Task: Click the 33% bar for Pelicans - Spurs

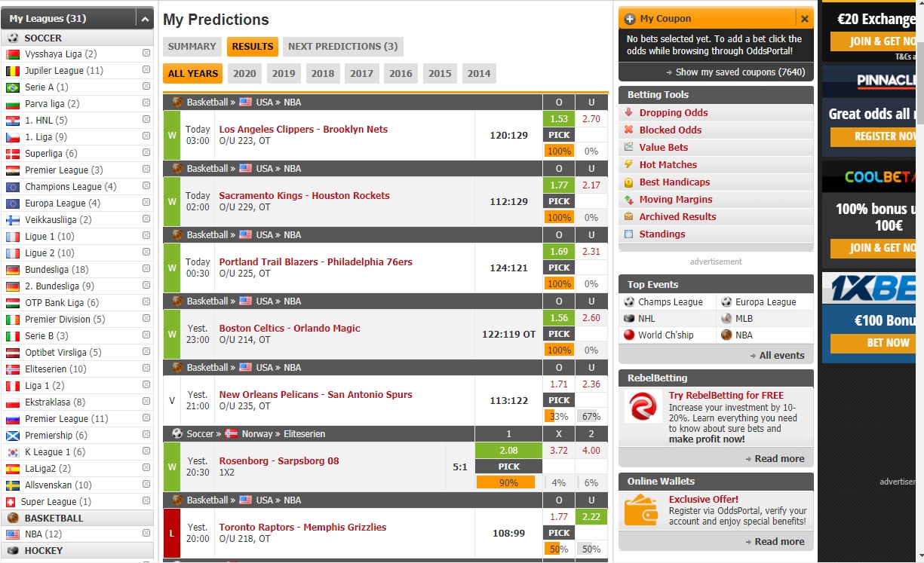Action: point(559,416)
